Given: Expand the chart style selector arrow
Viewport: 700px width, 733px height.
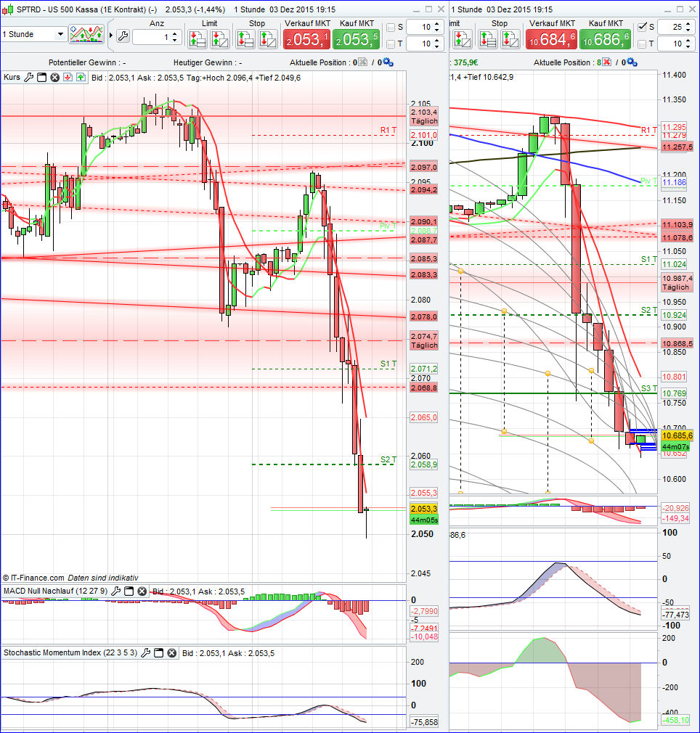Looking at the screenshot, I should point(111,35).
